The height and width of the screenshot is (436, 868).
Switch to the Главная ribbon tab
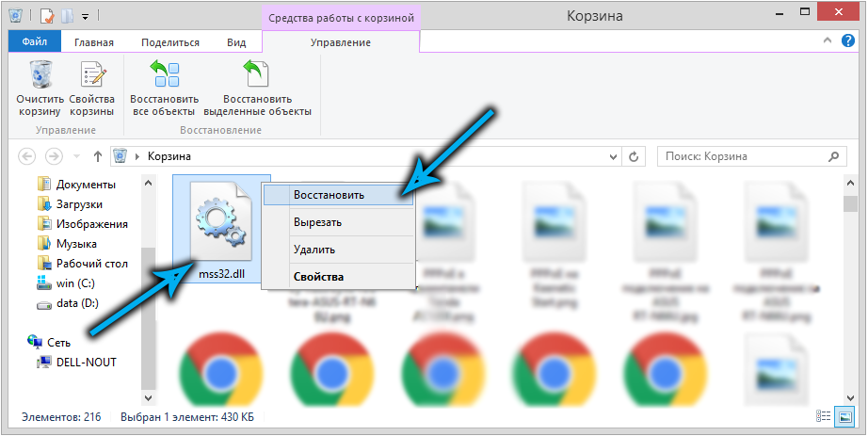point(94,42)
